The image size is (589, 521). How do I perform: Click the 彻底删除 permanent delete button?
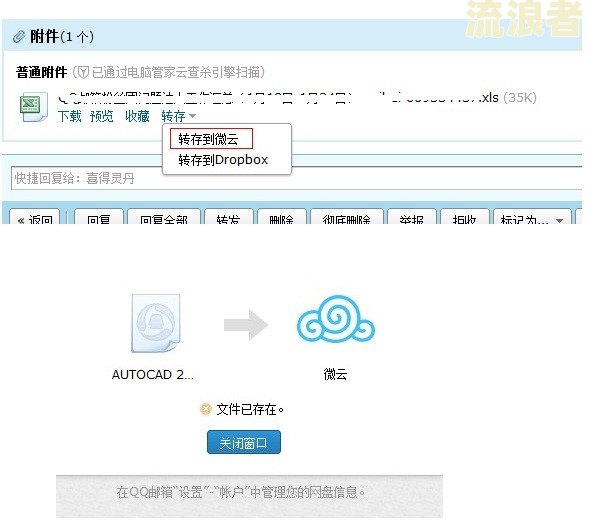coord(346,217)
